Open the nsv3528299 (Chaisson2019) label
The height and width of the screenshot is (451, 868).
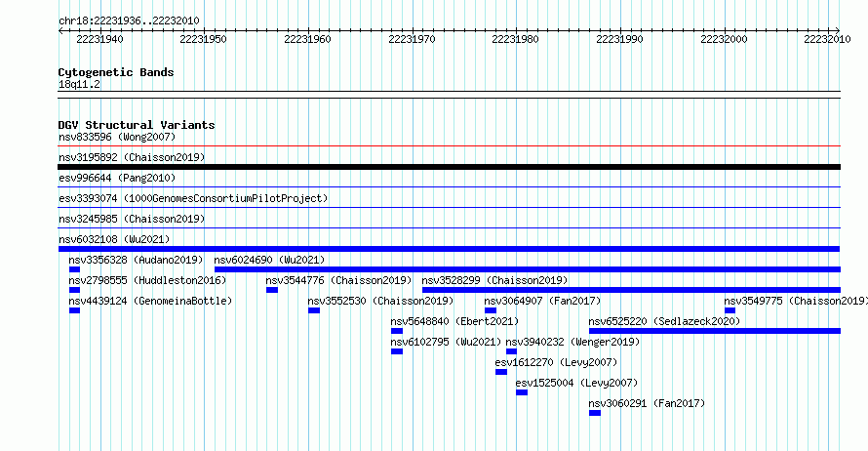pos(494,280)
